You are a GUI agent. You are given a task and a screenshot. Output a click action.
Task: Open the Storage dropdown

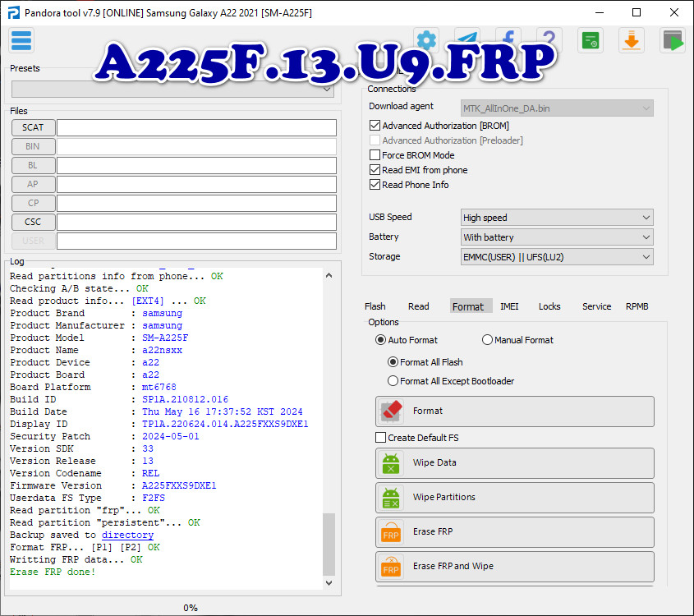557,257
